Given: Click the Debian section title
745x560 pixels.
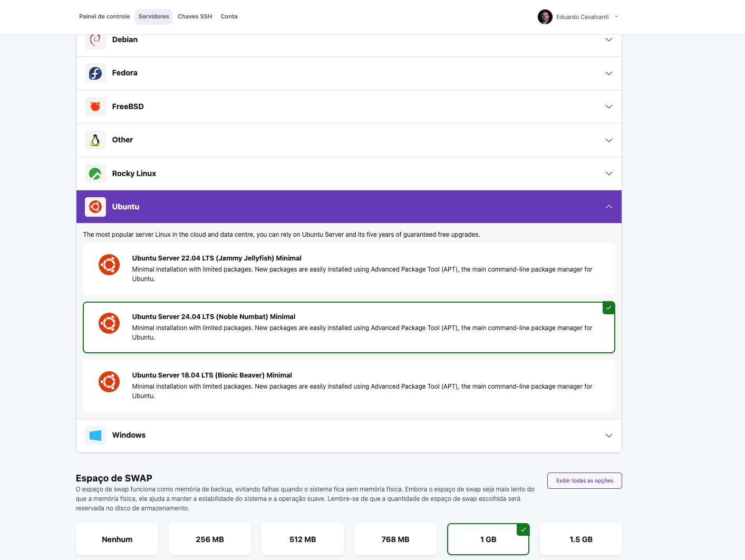Looking at the screenshot, I should 125,40.
